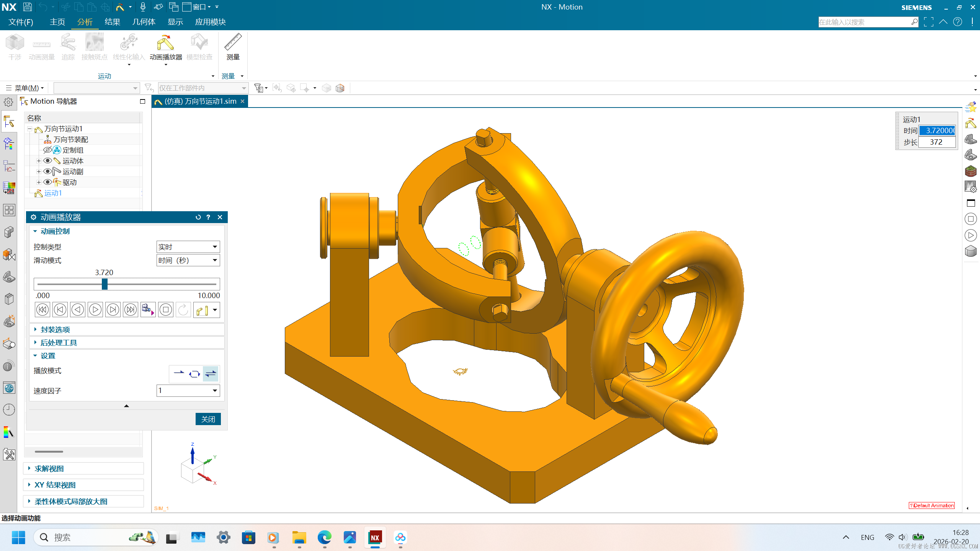Click the Stop animation button
This screenshot has height=551, width=980.
point(165,310)
